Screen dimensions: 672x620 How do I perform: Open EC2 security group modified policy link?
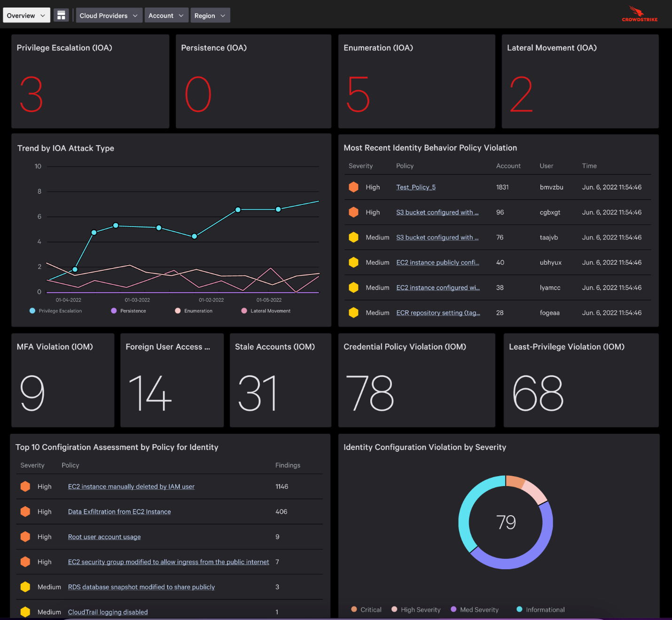point(169,562)
